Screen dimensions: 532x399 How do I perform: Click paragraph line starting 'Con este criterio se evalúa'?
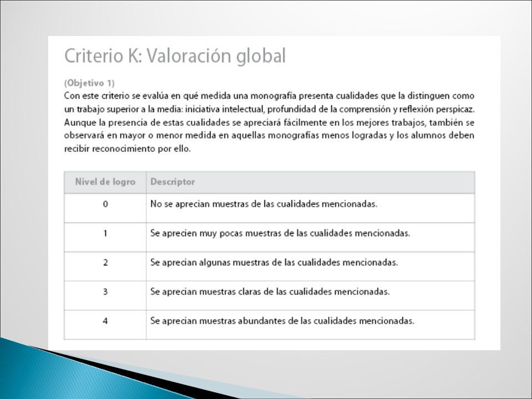coord(269,96)
